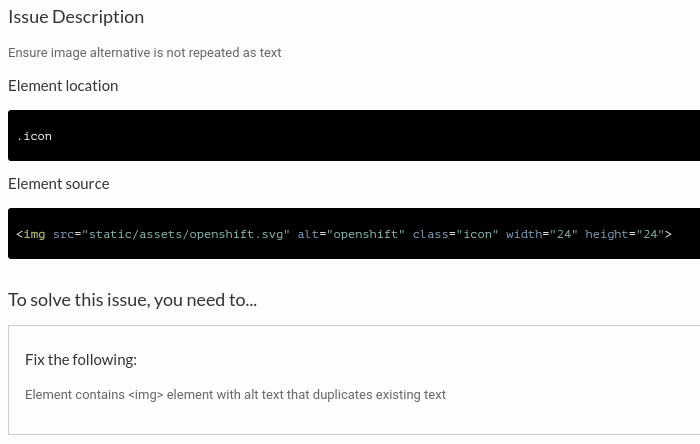Click the .icon selector text
Screen dimensions: 700x444
35,136
